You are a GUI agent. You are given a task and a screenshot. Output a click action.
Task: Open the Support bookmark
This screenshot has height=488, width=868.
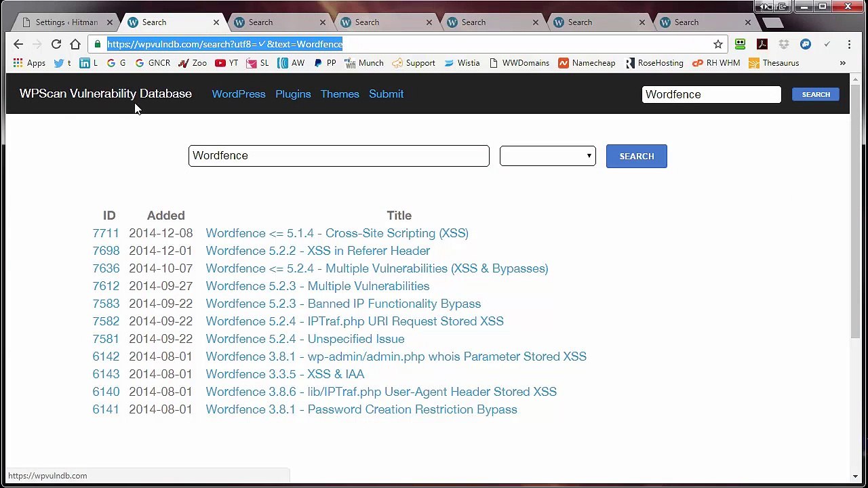click(x=414, y=63)
